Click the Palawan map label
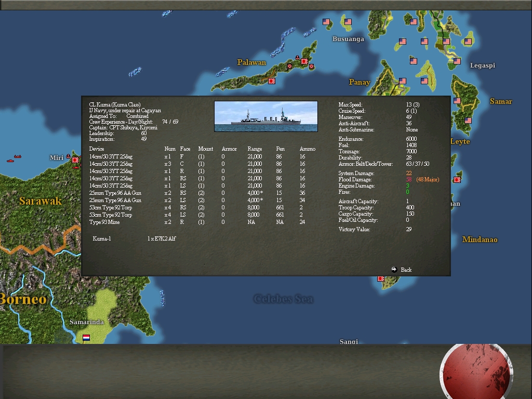 251,62
